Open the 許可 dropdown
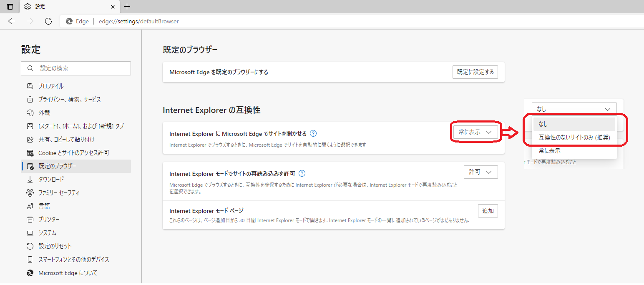The width and height of the screenshot is (644, 285). [481, 172]
